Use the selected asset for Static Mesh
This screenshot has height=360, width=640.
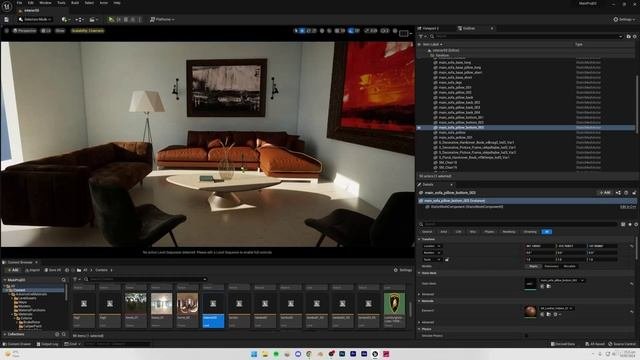(x=542, y=287)
